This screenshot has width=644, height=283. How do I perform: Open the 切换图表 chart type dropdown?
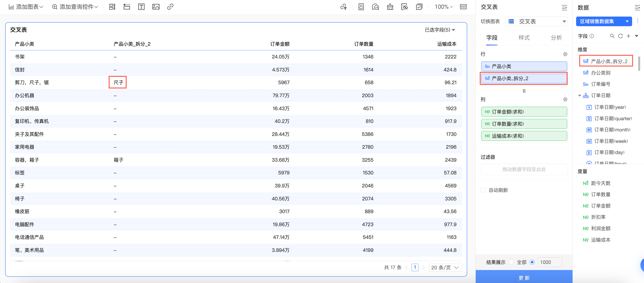click(536, 21)
